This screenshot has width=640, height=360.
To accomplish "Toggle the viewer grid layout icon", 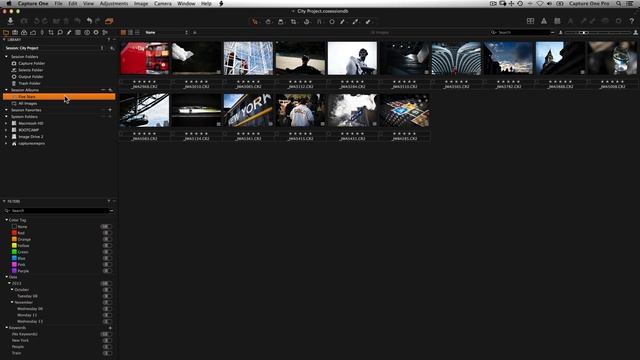I will pos(530,21).
